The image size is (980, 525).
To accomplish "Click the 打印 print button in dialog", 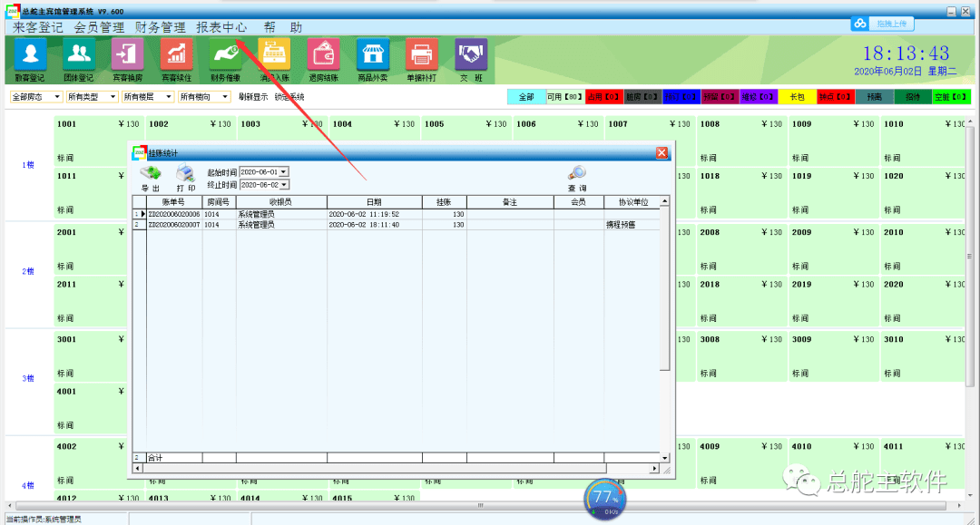I will [x=186, y=178].
